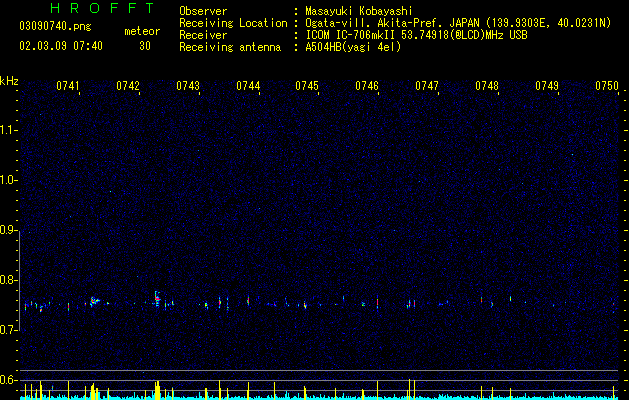Click the 0743 time marker

(x=188, y=86)
